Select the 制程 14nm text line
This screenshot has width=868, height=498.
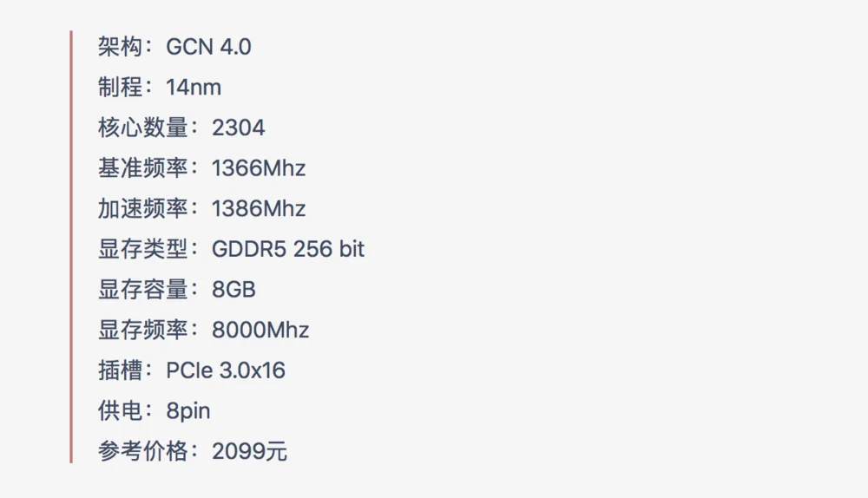[160, 87]
